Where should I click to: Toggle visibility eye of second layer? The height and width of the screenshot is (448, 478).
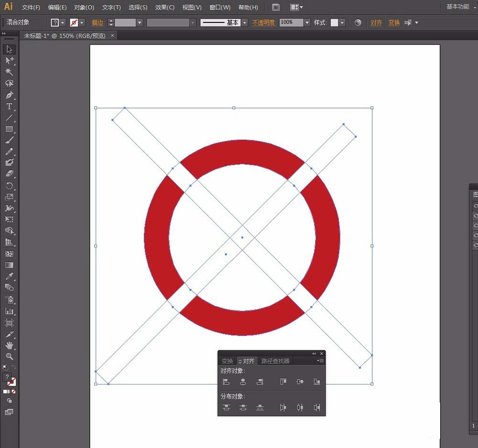coord(476,215)
